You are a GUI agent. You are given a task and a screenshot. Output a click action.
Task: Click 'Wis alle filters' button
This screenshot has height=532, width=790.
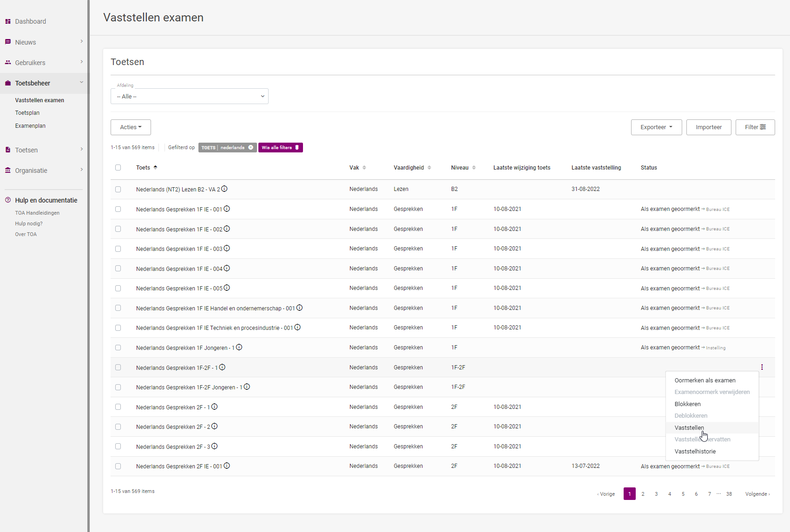click(x=280, y=148)
